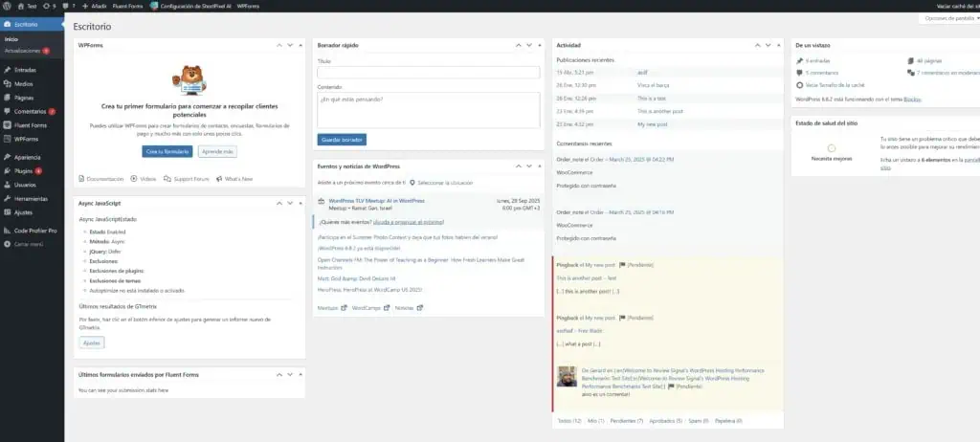Viewport: 980px width, 442px height.
Task: Collapse the WPForms widget panel
Action: [301, 45]
